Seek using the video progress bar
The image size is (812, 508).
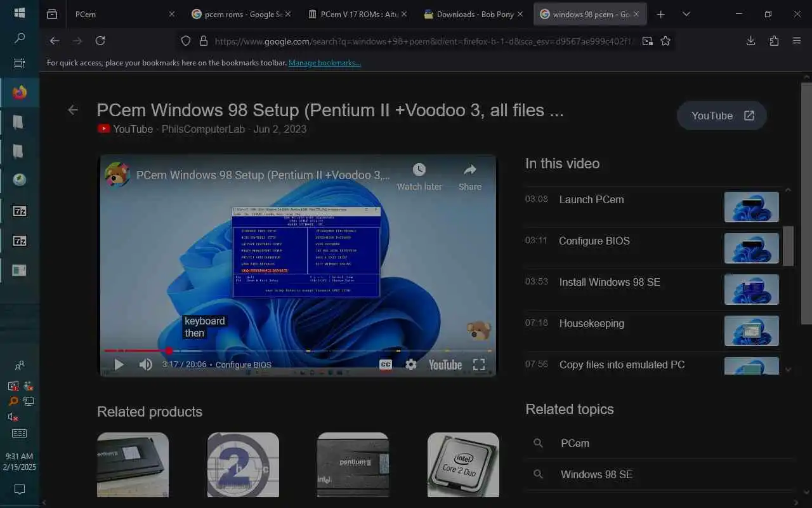[298, 351]
